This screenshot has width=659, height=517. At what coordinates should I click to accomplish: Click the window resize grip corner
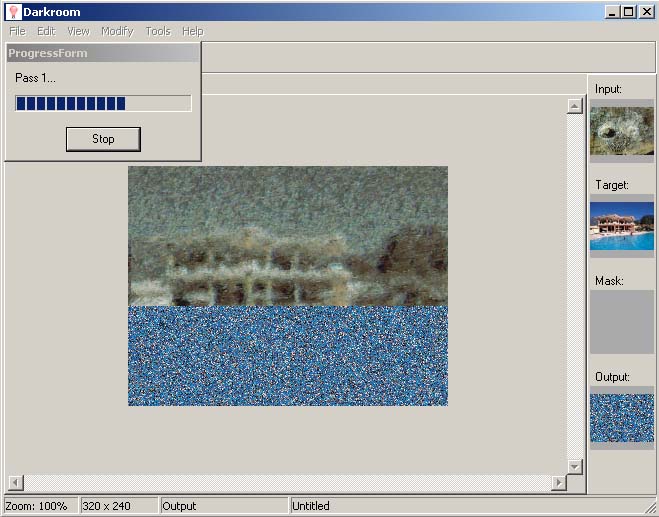(x=649, y=508)
